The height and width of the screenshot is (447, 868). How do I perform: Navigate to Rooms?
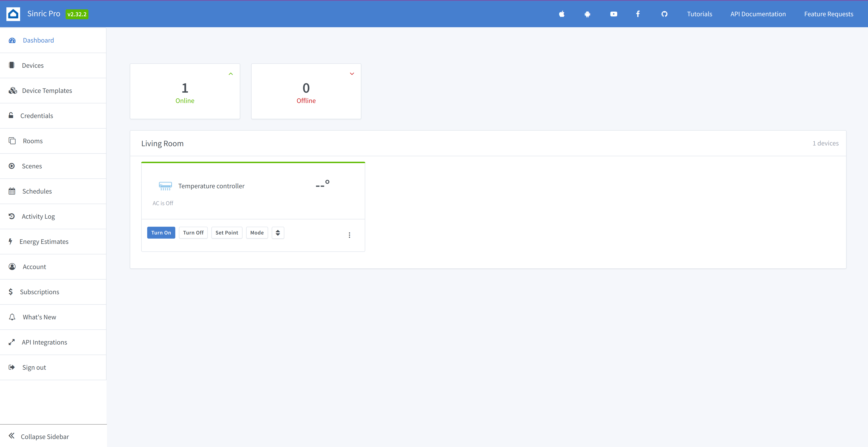[x=53, y=141]
